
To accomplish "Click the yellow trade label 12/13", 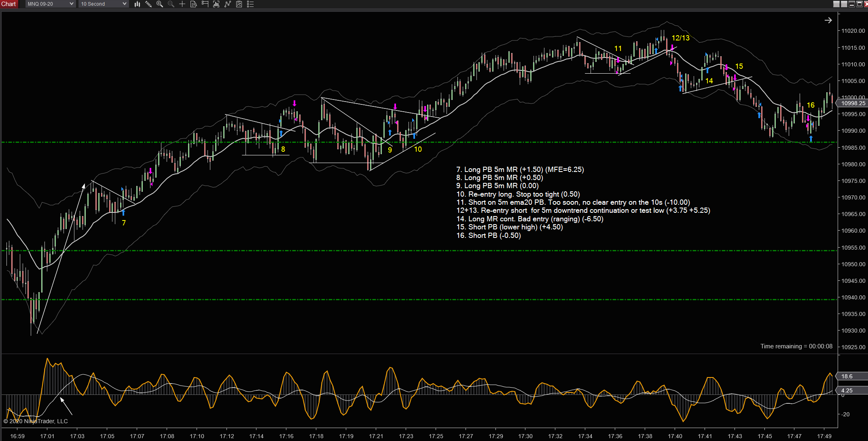I will click(681, 38).
